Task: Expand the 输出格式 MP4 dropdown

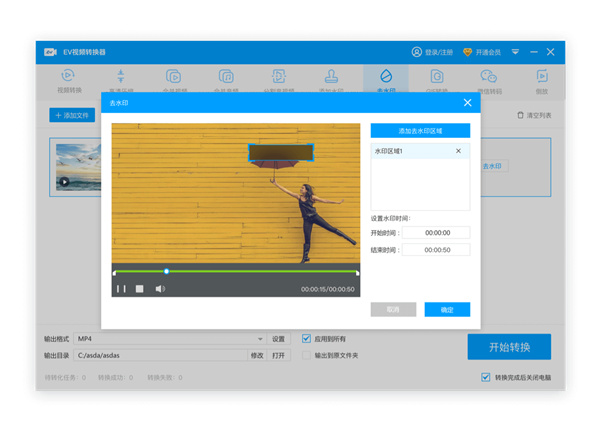Action: [260, 339]
